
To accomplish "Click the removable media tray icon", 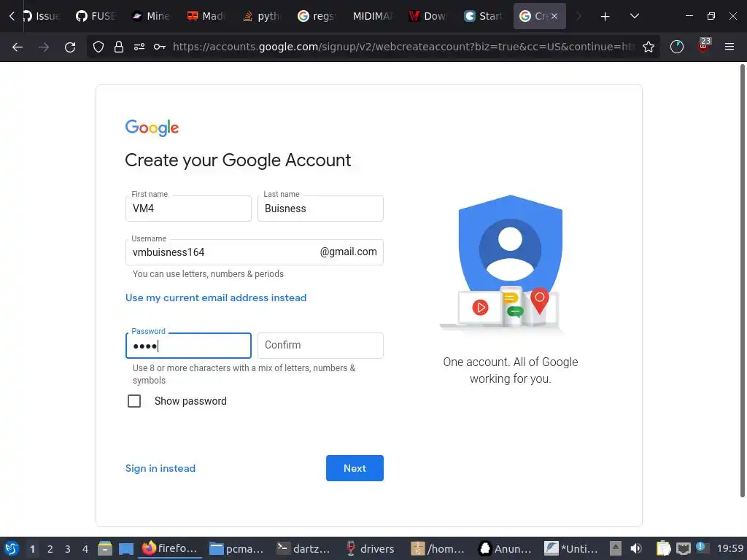I will click(616, 548).
